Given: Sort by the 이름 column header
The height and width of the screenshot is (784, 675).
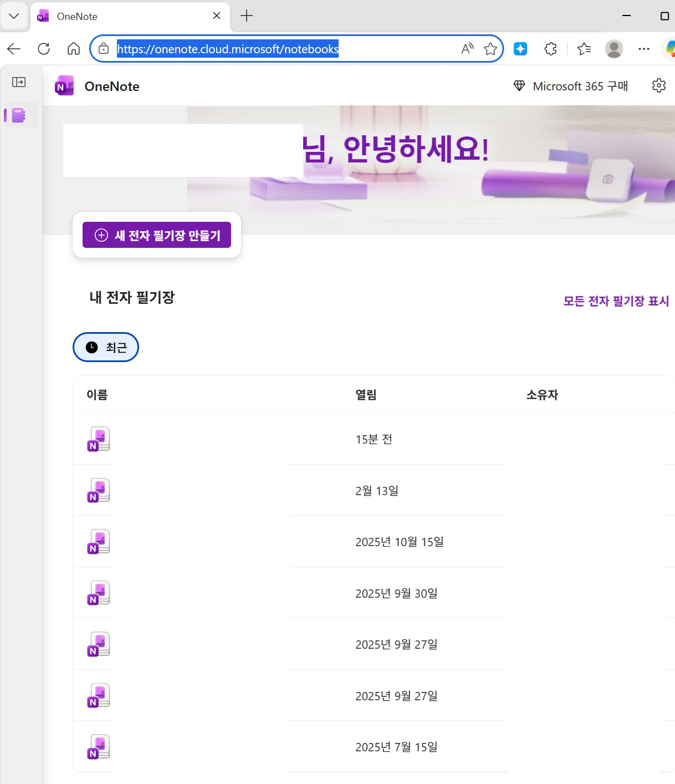Looking at the screenshot, I should pos(97,395).
